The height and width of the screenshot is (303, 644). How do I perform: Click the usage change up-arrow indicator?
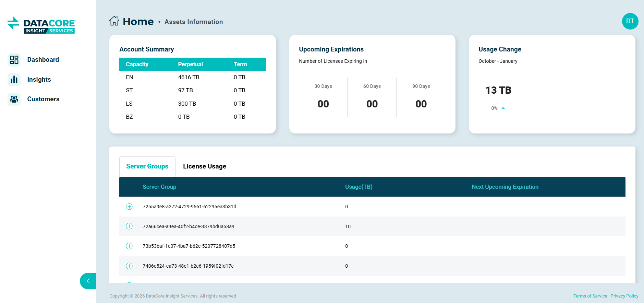[x=503, y=108]
